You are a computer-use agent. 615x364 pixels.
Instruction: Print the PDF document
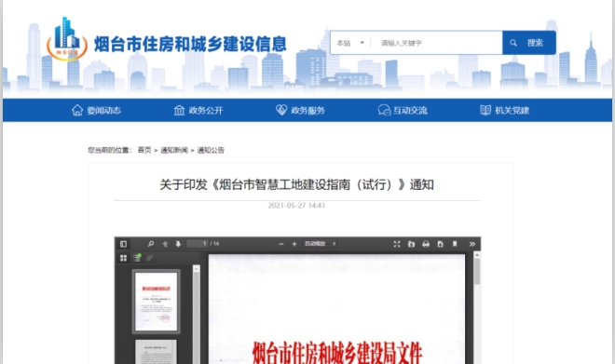tap(426, 244)
